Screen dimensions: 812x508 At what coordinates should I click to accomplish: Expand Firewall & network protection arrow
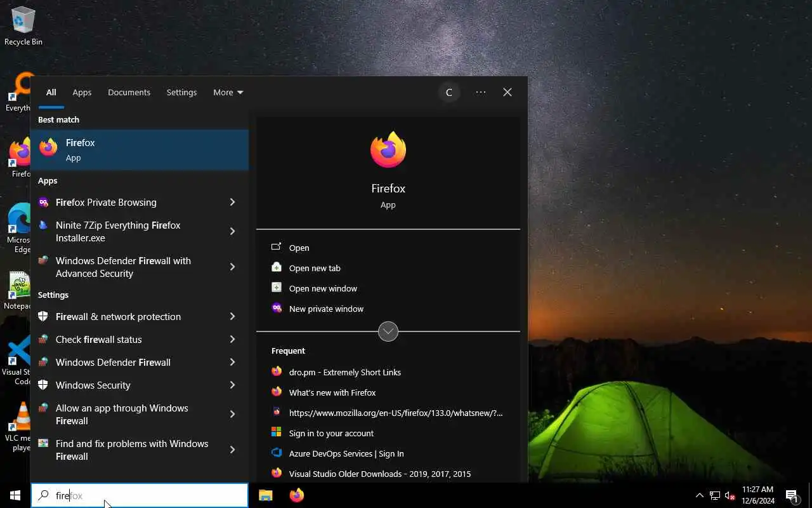232,316
